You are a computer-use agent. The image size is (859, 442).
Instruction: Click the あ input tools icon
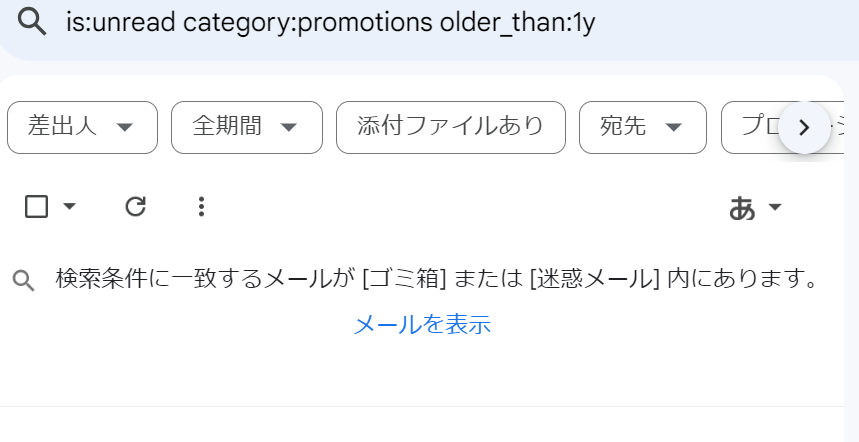pyautogui.click(x=742, y=208)
